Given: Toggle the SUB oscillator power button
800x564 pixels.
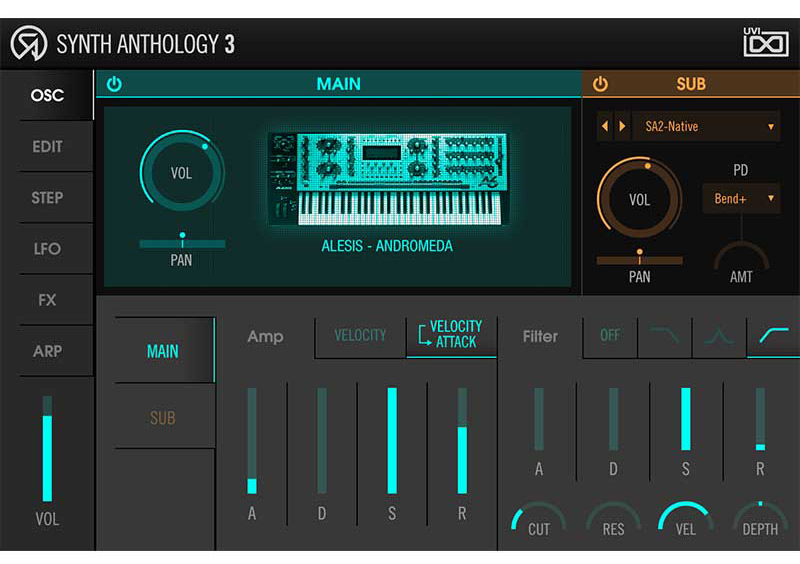Looking at the screenshot, I should click(x=600, y=84).
